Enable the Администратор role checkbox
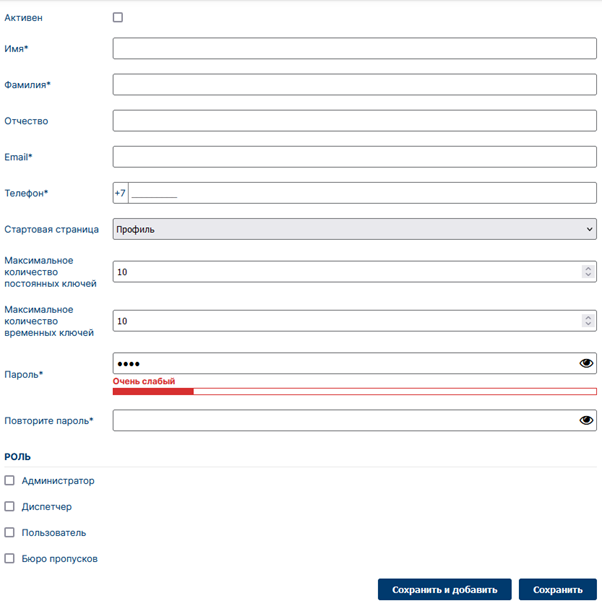Image resolution: width=602 pixels, height=606 pixels. coord(9,480)
